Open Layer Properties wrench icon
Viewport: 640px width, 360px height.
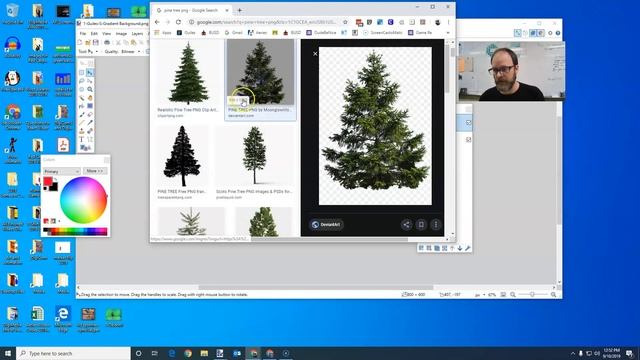point(468,248)
